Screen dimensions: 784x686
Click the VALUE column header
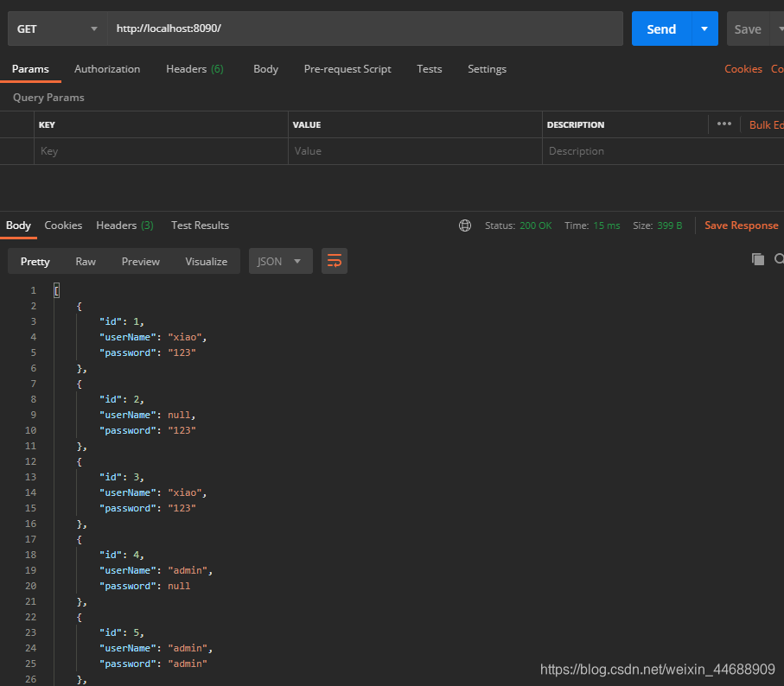[x=307, y=125]
